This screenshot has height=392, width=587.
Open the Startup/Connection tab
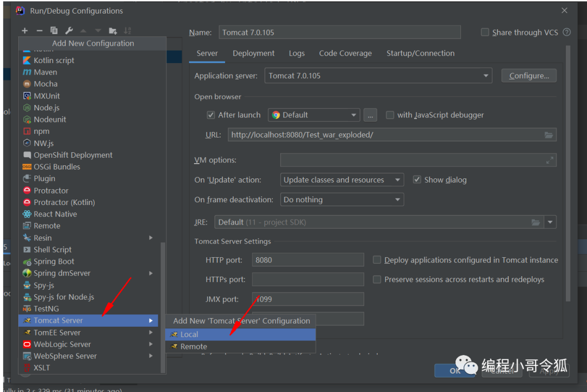pyautogui.click(x=420, y=53)
